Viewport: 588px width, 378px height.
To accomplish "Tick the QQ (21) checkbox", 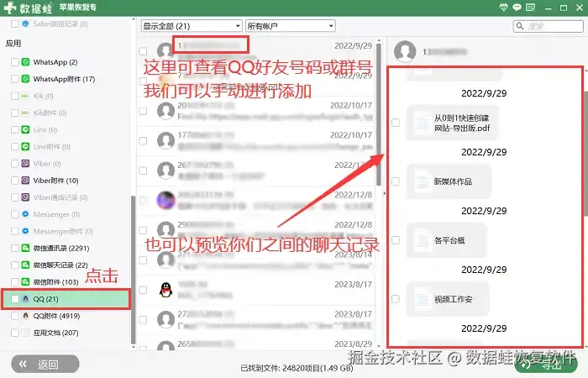I will point(15,299).
